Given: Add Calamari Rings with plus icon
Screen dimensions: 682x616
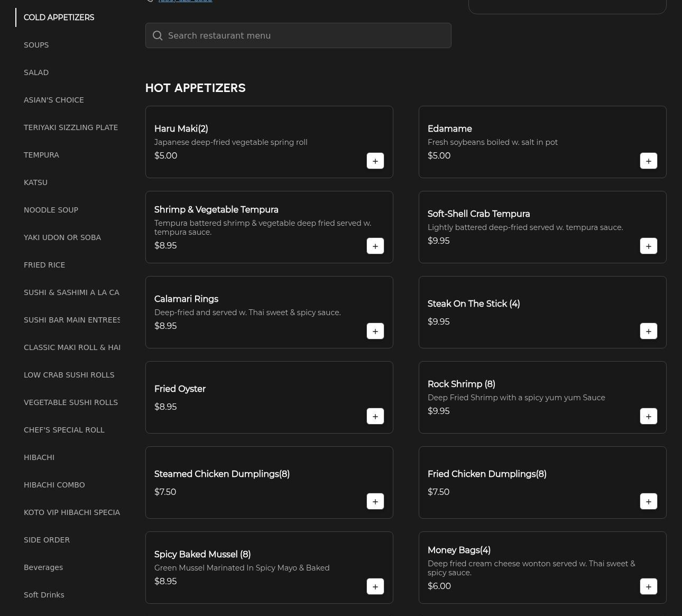Looking at the screenshot, I should tap(375, 332).
